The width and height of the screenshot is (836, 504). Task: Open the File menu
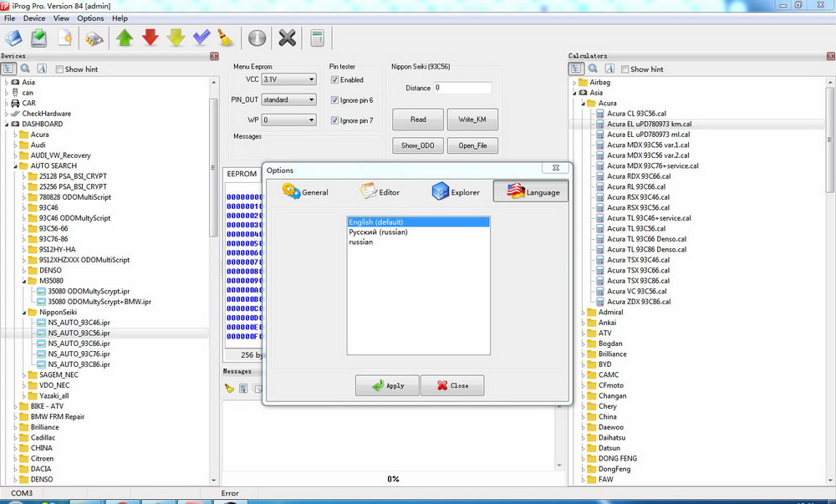[9, 18]
